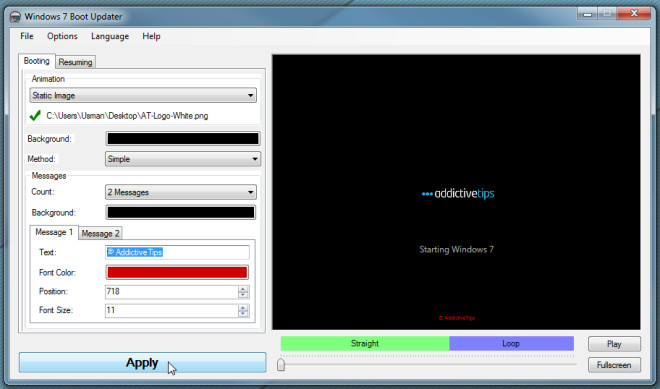Viewport: 660px width, 389px height.
Task: Switch to the Message 2 tab
Action: (x=100, y=233)
